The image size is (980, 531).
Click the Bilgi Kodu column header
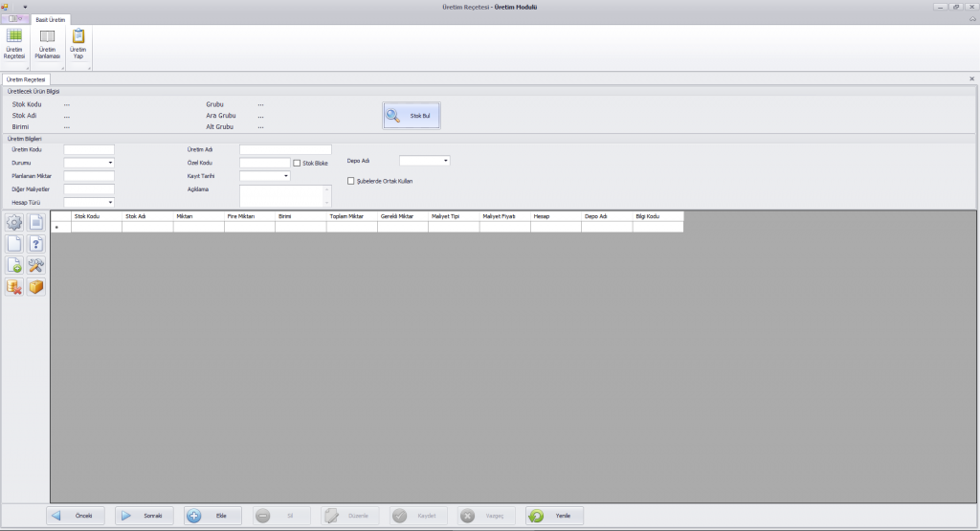click(x=658, y=216)
